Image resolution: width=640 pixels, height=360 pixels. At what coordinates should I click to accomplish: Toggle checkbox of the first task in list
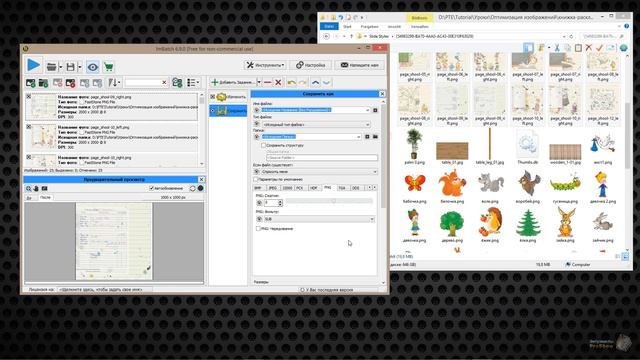click(213, 97)
